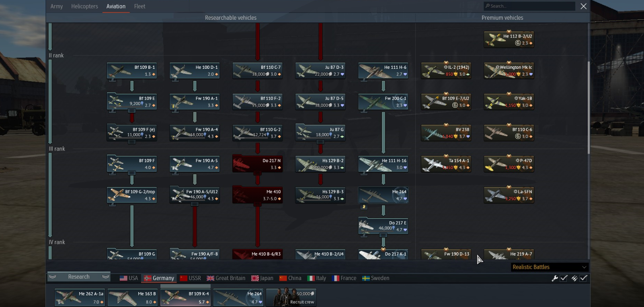Screen dimensions: 644x307
Task: Choose the USSR nation tab
Action: click(190, 278)
